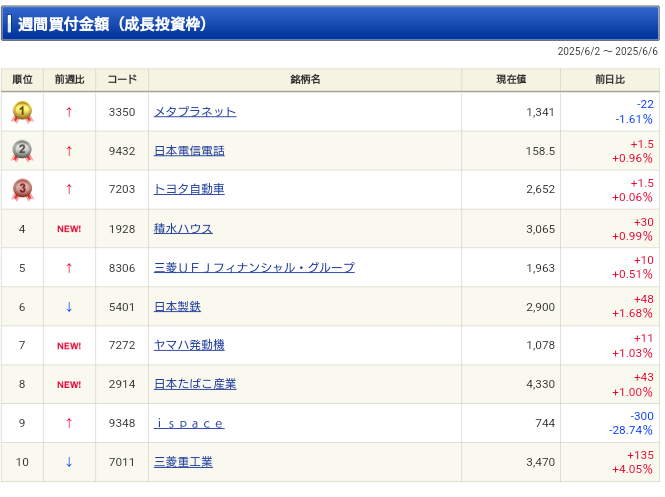Click the silver rank 2 medal icon
The height and width of the screenshot is (497, 665).
pos(22,151)
